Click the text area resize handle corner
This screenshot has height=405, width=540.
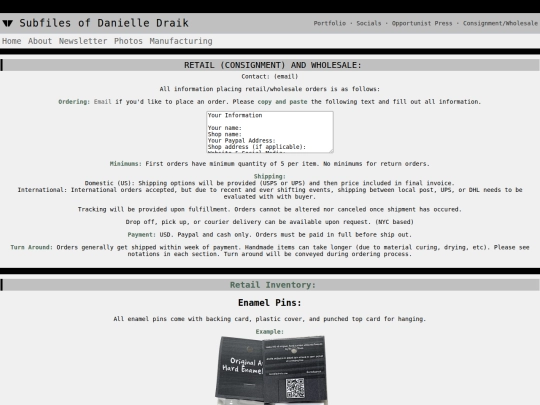pyautogui.click(x=331, y=151)
